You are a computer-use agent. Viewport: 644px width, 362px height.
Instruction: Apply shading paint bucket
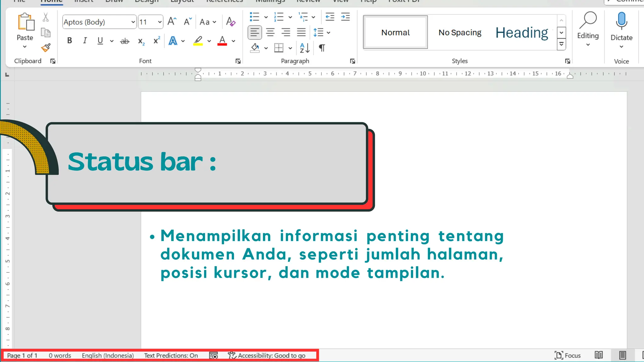tap(255, 48)
